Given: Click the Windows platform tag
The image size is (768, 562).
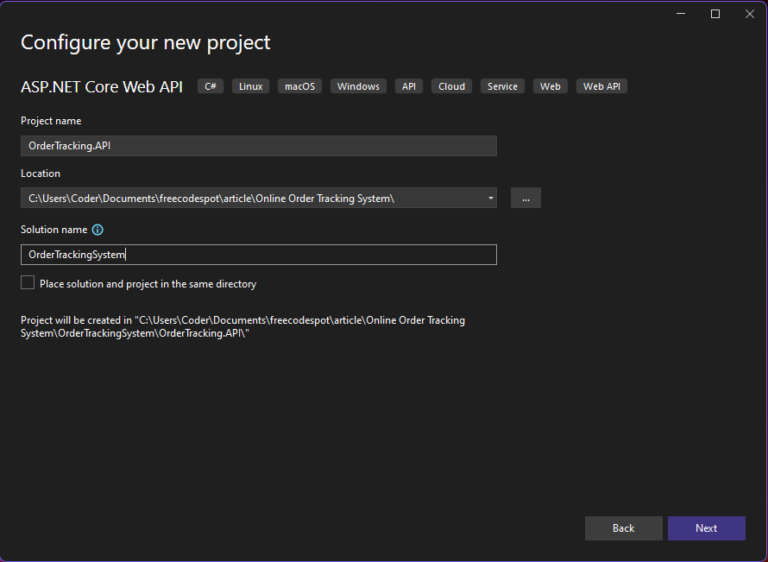Looking at the screenshot, I should pos(358,87).
